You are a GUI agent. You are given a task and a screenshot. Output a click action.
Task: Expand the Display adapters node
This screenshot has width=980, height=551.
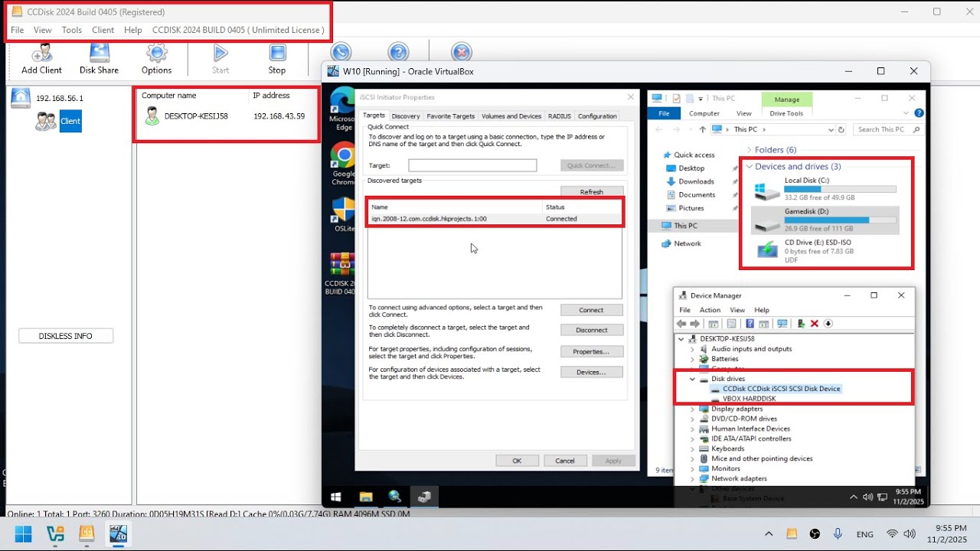pyautogui.click(x=693, y=409)
